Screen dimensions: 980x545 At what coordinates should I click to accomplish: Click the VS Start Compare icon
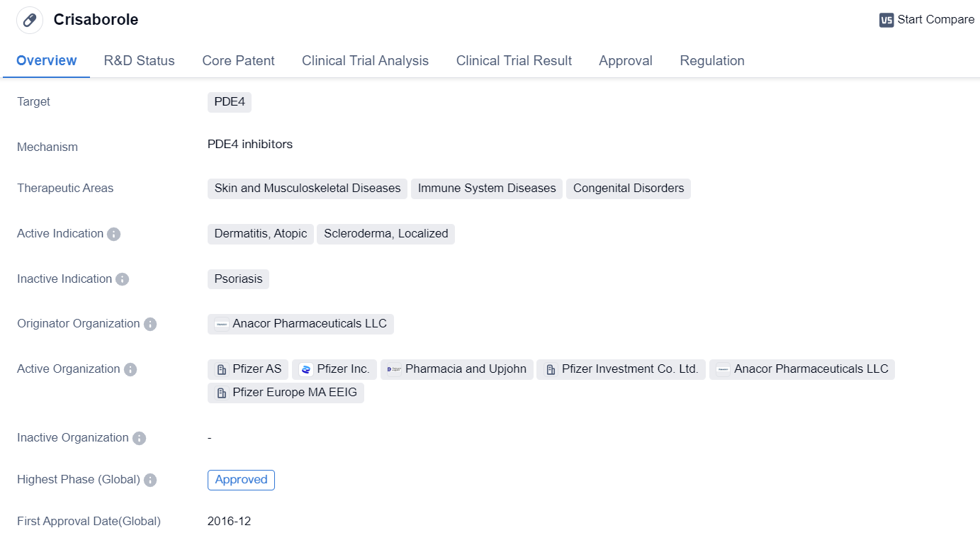886,20
